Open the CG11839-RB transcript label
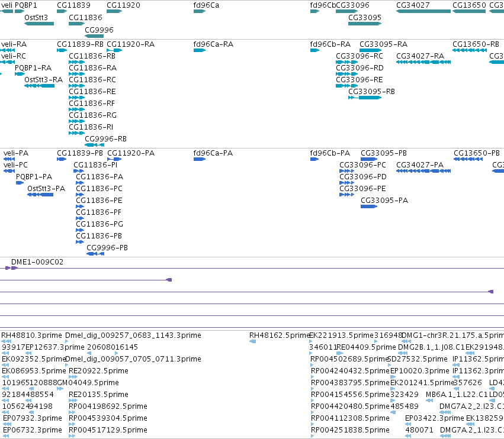 click(80, 44)
